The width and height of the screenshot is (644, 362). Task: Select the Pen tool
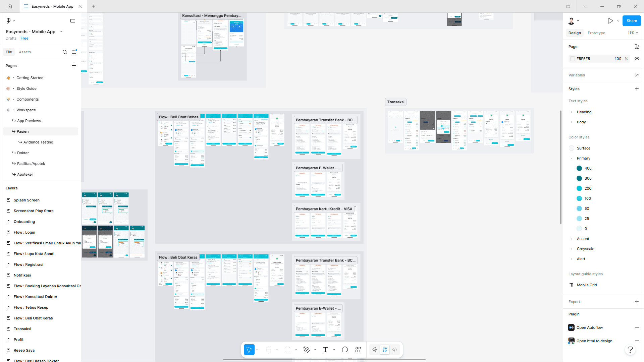click(306, 350)
